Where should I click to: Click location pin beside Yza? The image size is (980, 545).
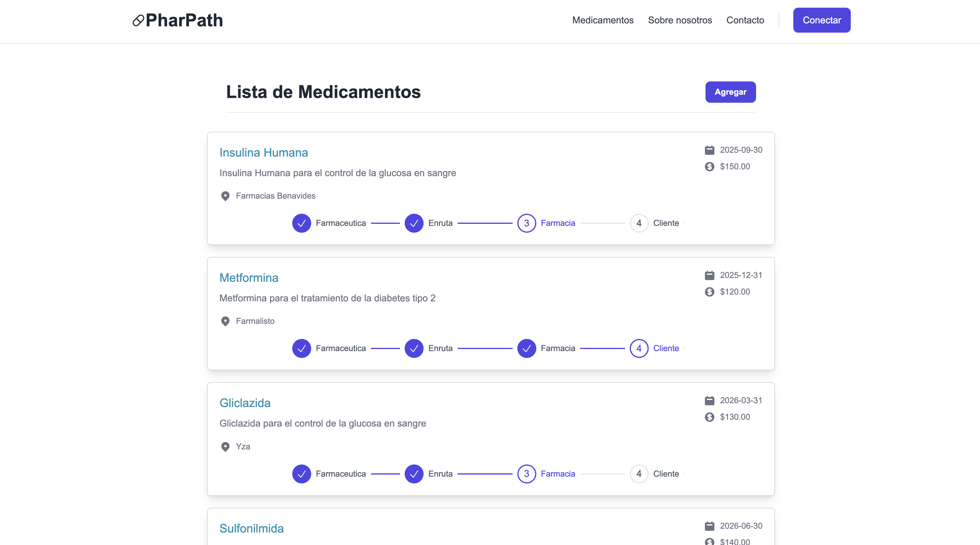225,447
